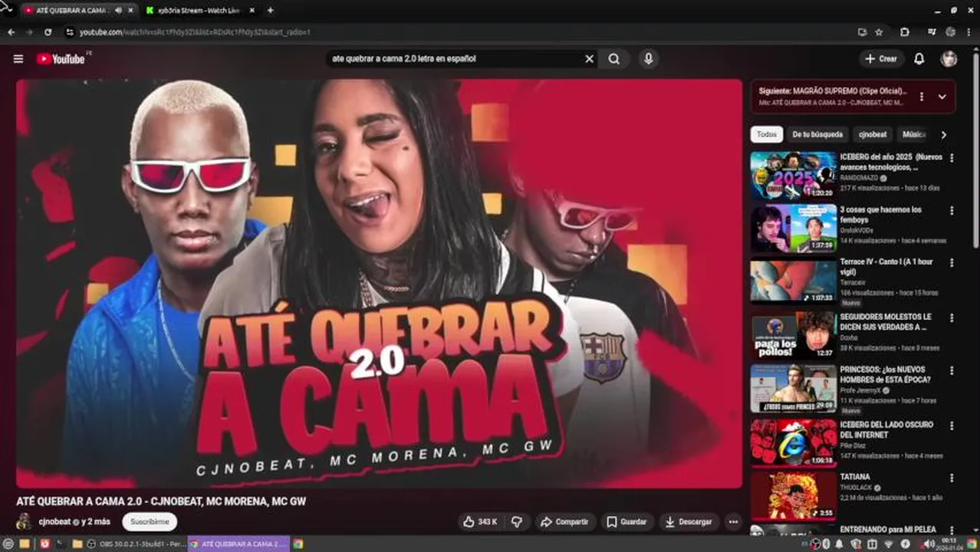Go back in browser
Image resolution: width=980 pixels, height=552 pixels.
coord(11,32)
